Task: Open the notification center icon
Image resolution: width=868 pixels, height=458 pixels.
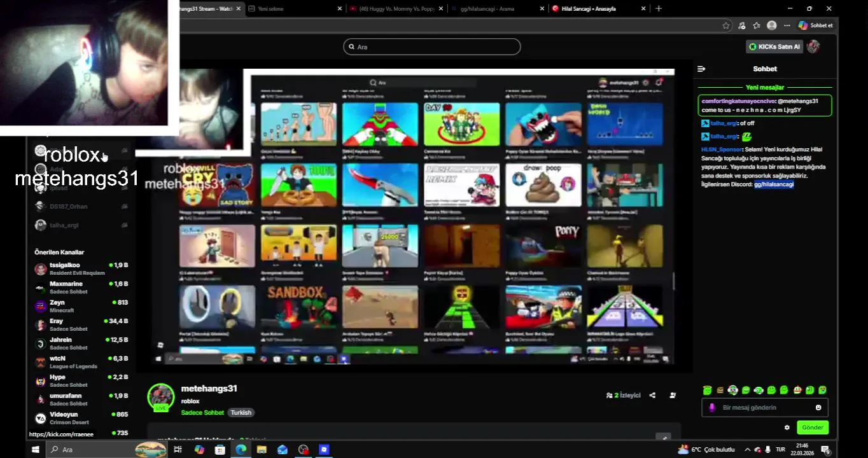Action: pyautogui.click(x=826, y=450)
